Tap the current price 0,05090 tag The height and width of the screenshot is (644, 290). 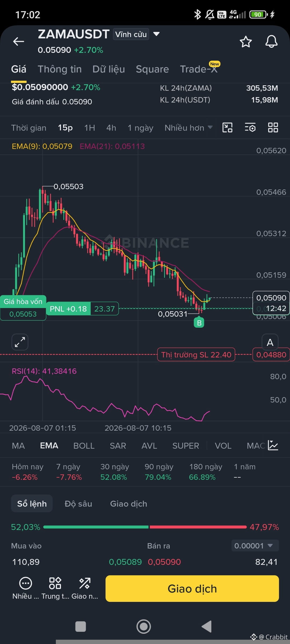271,298
